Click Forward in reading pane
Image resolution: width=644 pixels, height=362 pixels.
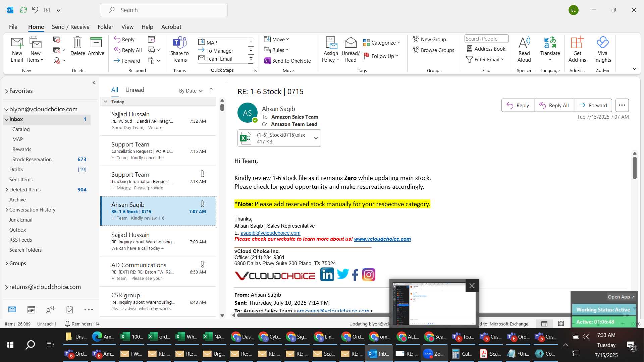tap(593, 105)
